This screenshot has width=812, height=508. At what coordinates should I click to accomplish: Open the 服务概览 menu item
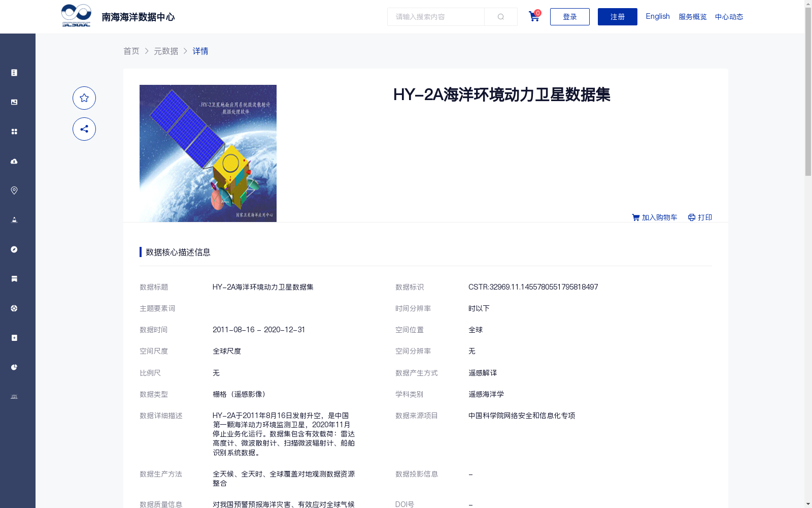tap(693, 17)
